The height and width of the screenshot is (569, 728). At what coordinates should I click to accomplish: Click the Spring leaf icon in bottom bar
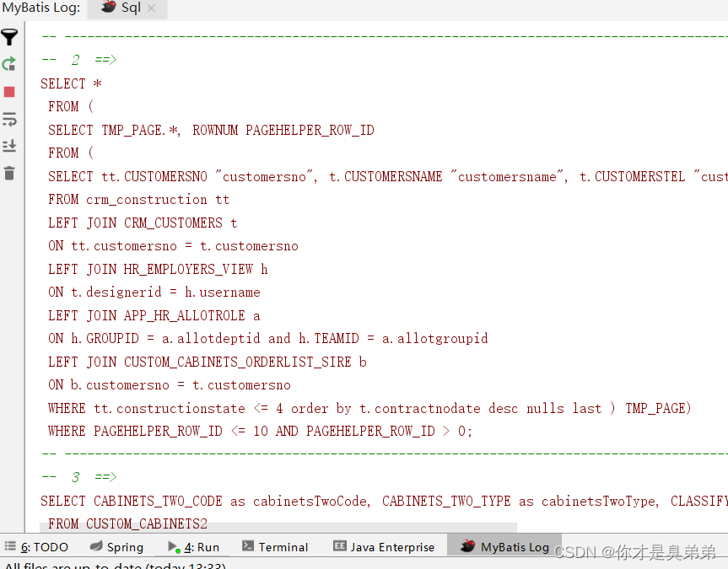(95, 546)
